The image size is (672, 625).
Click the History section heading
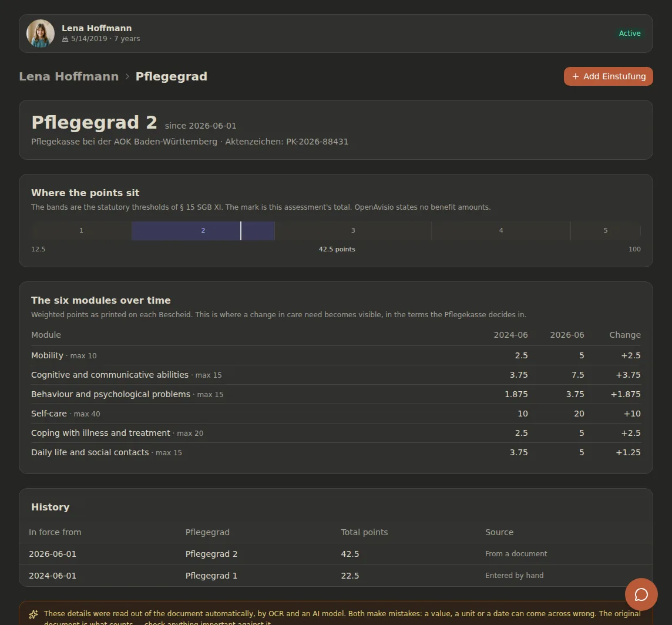coord(50,507)
